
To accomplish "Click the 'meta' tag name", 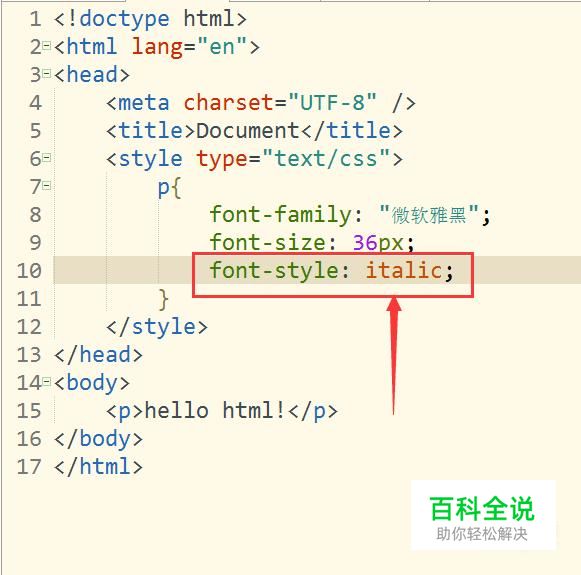I will [144, 103].
